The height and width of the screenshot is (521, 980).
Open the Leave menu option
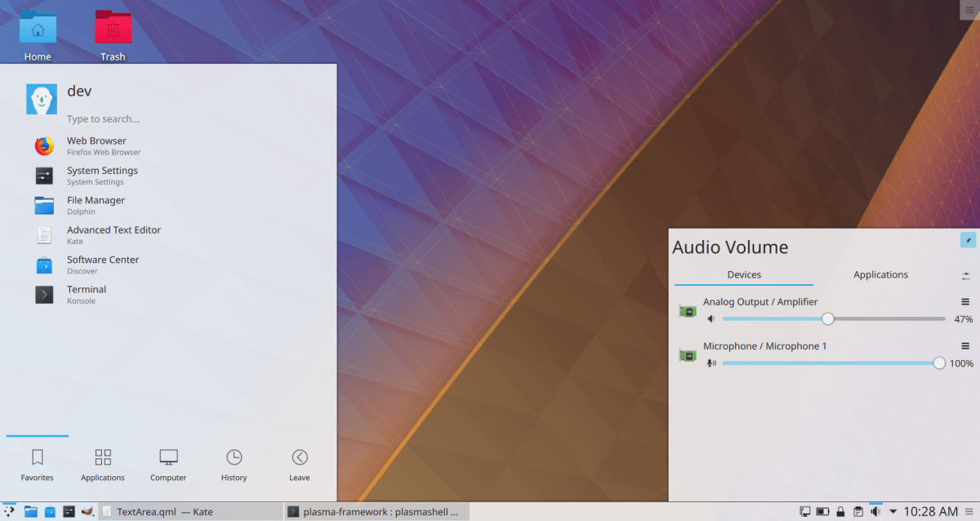(x=299, y=464)
